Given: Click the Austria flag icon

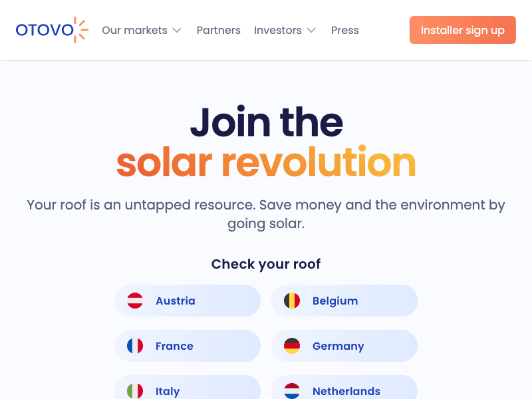Looking at the screenshot, I should coord(135,301).
